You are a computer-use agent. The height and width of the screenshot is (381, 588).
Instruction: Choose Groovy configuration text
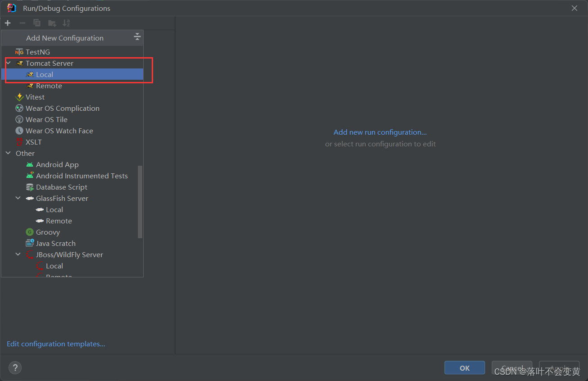pyautogui.click(x=48, y=232)
